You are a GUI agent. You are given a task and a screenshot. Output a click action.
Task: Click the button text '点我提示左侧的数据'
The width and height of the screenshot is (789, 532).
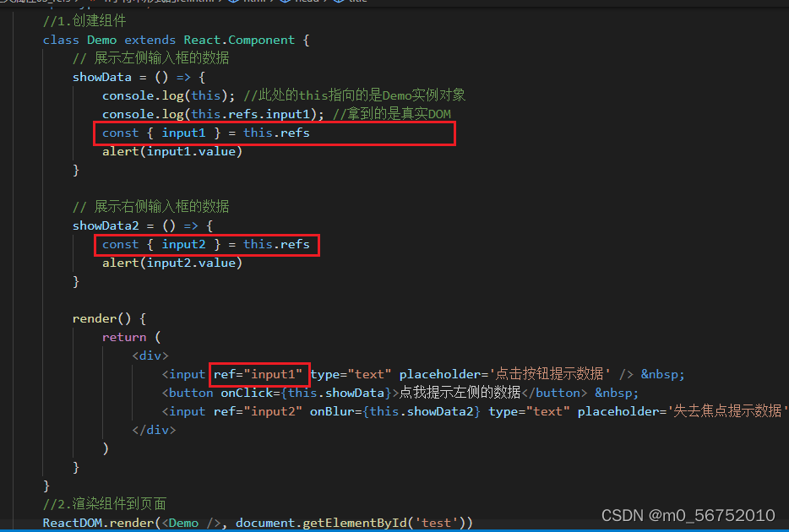point(460,393)
